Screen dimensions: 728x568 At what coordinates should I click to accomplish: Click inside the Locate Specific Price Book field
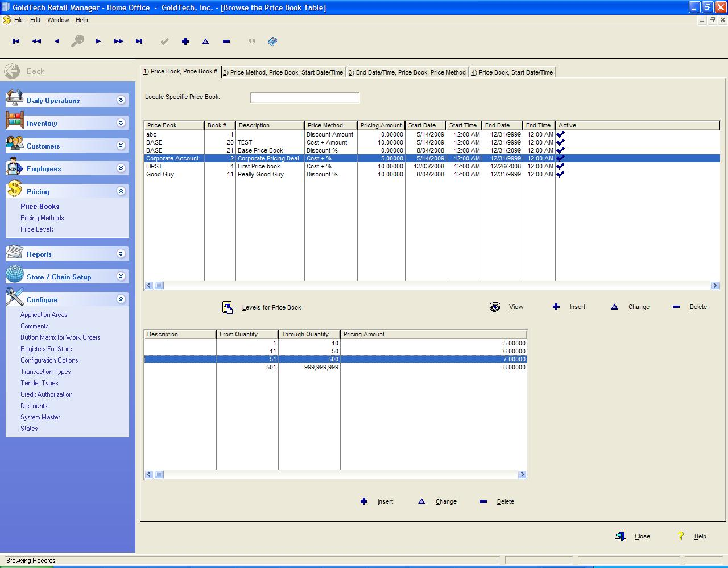coord(304,97)
